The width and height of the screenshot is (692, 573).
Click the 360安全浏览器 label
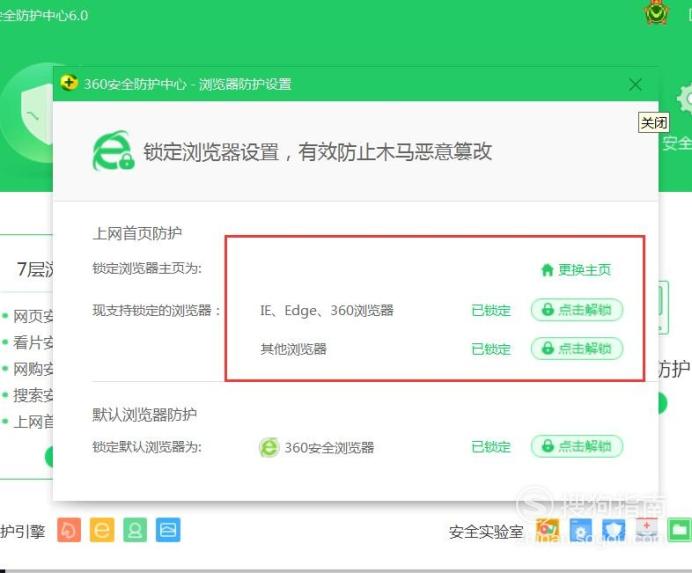[329, 447]
